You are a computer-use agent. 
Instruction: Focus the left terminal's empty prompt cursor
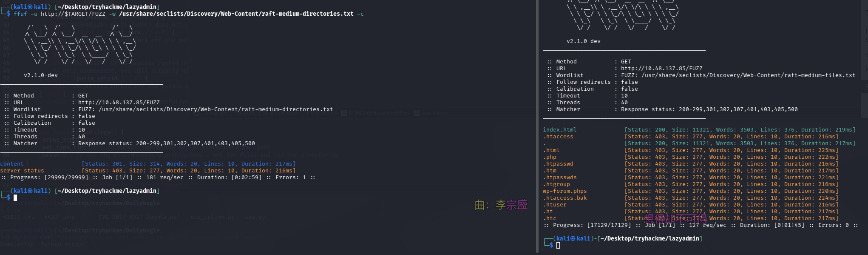click(x=15, y=198)
